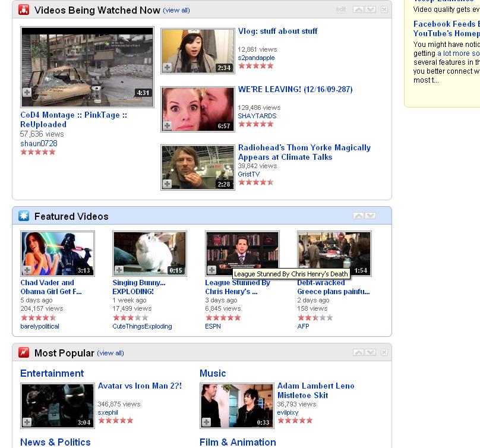The image size is (480, 448).
Task: Open the Entertainment category
Action: click(x=52, y=373)
